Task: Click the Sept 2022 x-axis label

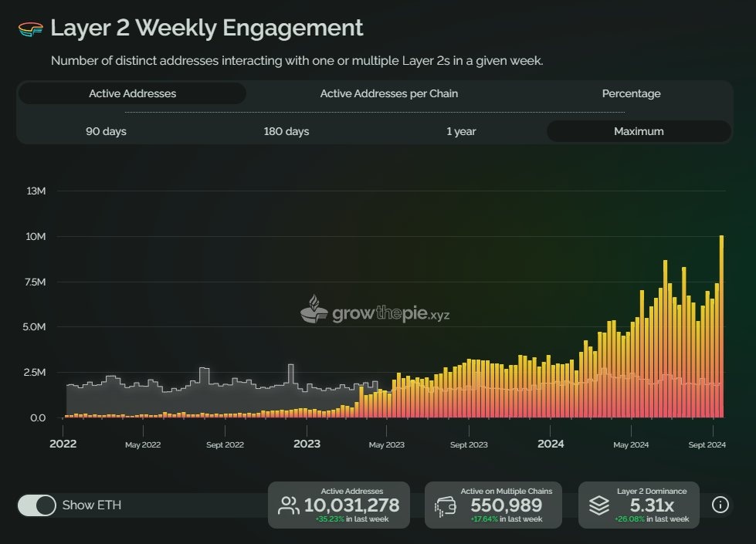Action: pos(225,444)
